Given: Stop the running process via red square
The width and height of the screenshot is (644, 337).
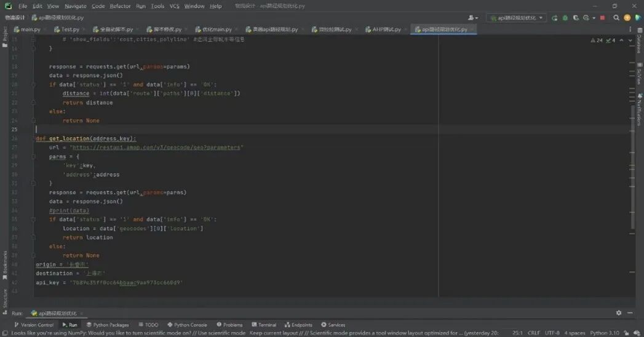Looking at the screenshot, I should pyautogui.click(x=603, y=18).
